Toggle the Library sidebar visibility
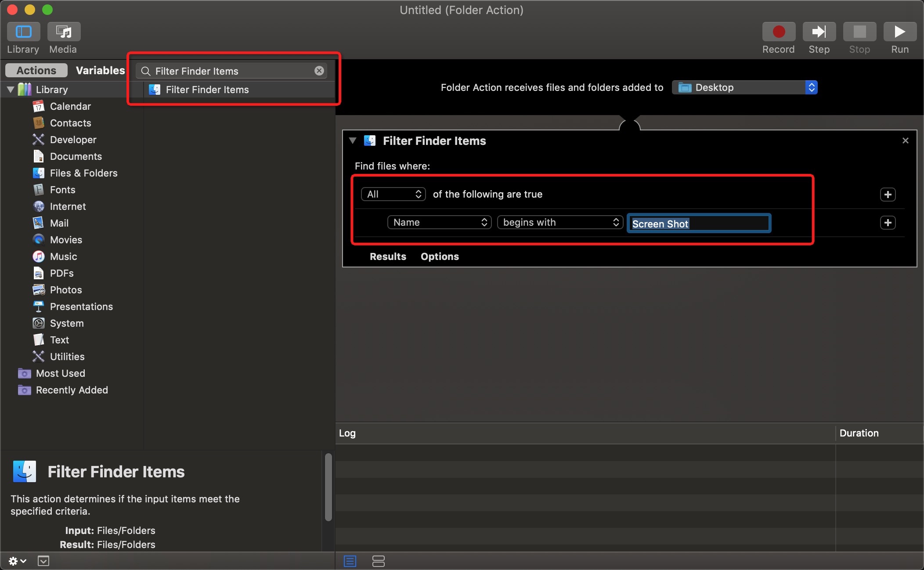The width and height of the screenshot is (924, 570). [23, 32]
